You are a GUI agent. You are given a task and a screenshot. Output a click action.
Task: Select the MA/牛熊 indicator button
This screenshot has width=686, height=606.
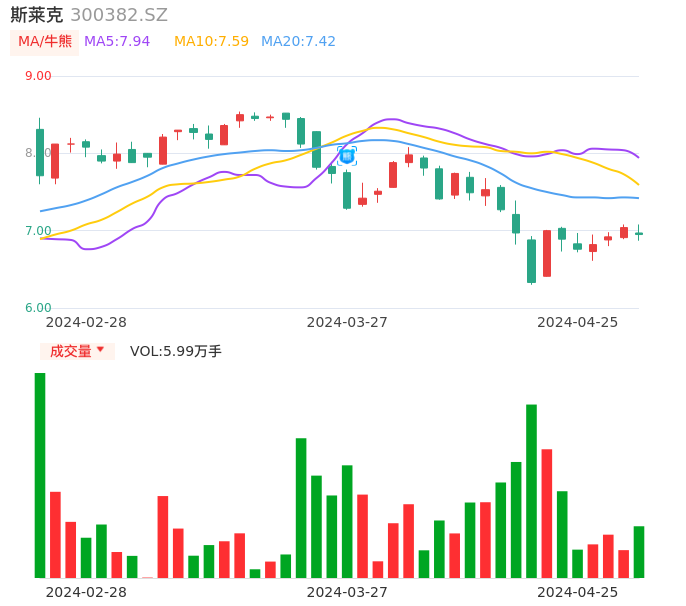tap(45, 42)
